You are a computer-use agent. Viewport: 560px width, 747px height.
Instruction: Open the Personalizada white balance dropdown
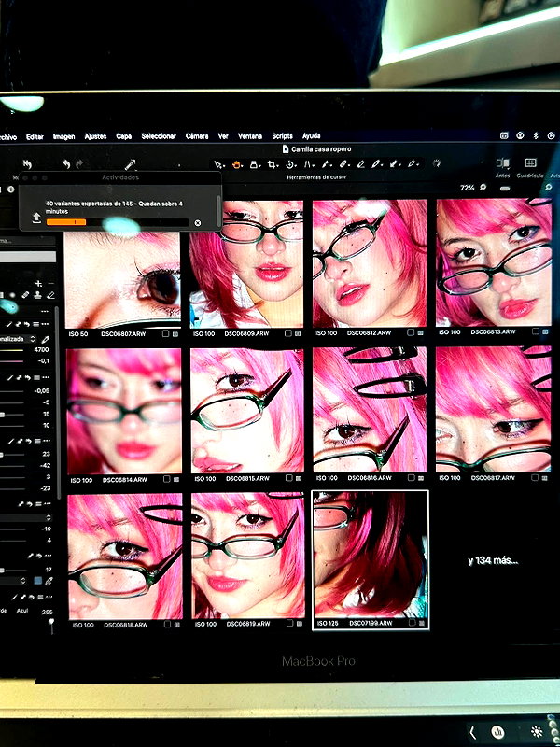pyautogui.click(x=18, y=339)
